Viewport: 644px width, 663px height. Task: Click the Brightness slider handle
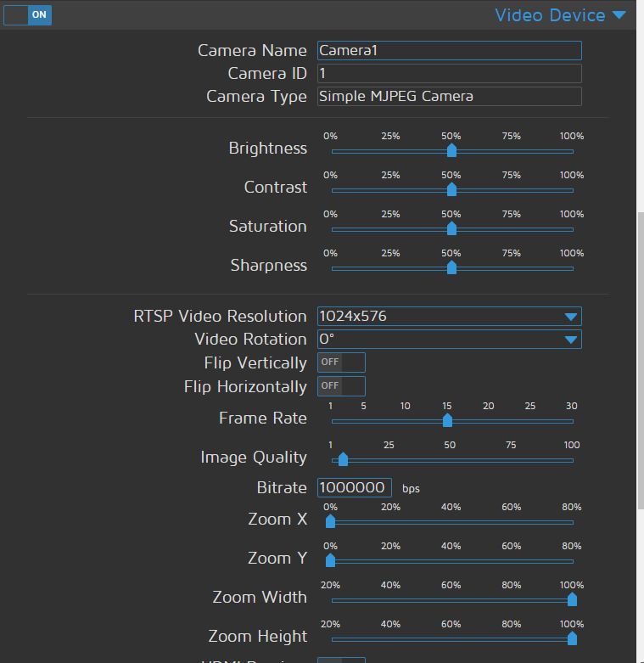tap(451, 150)
